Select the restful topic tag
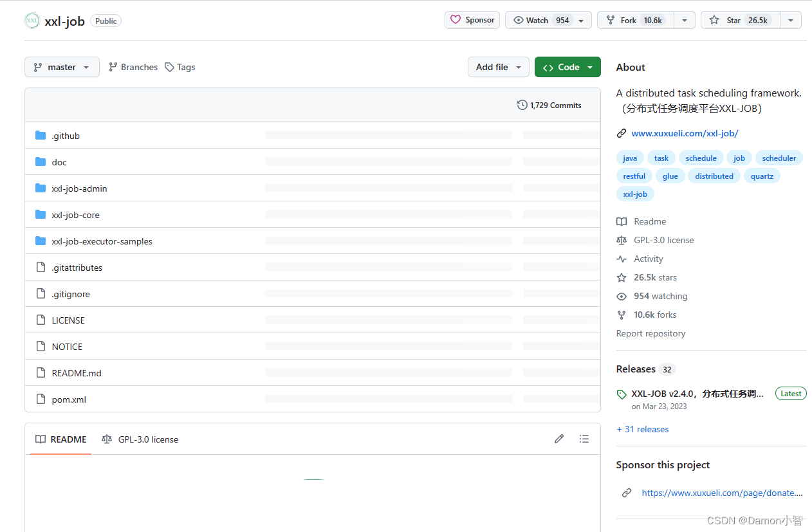The width and height of the screenshot is (812, 532). point(634,176)
